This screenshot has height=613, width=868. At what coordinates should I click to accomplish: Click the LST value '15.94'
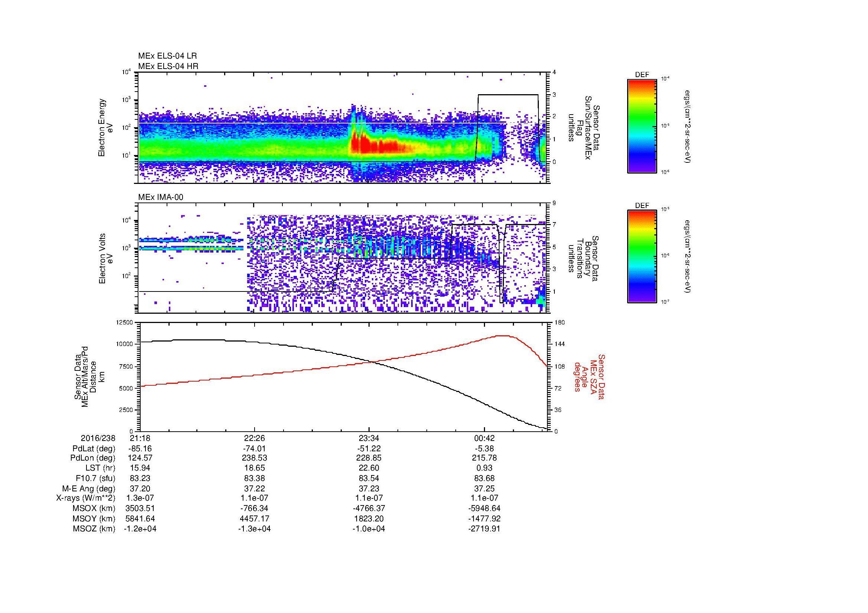pos(140,468)
